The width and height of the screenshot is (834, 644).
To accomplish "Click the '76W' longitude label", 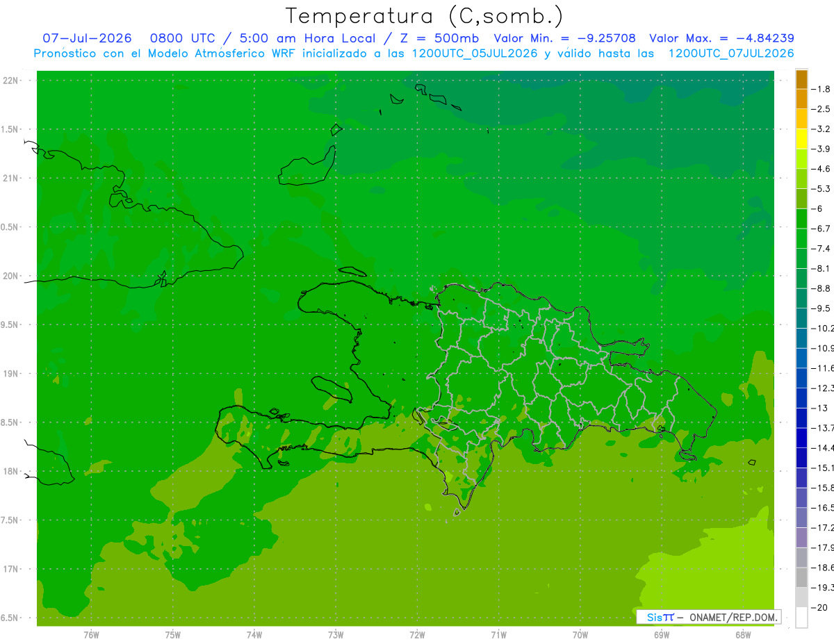I will point(91,635).
